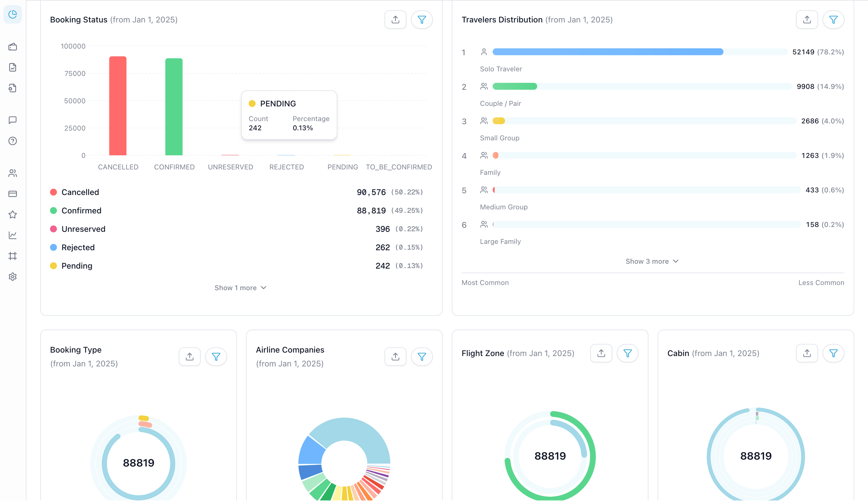Click the UNRESERVED axis label
Image resolution: width=868 pixels, height=501 pixels.
[230, 167]
